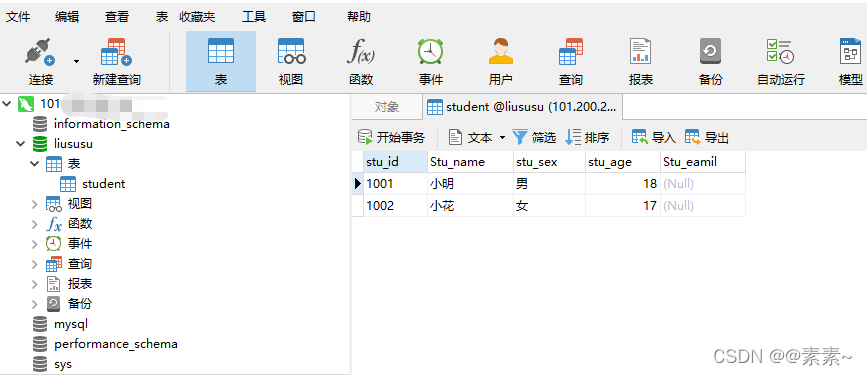Click the 导出 export button
The height and width of the screenshot is (375, 867).
point(707,137)
